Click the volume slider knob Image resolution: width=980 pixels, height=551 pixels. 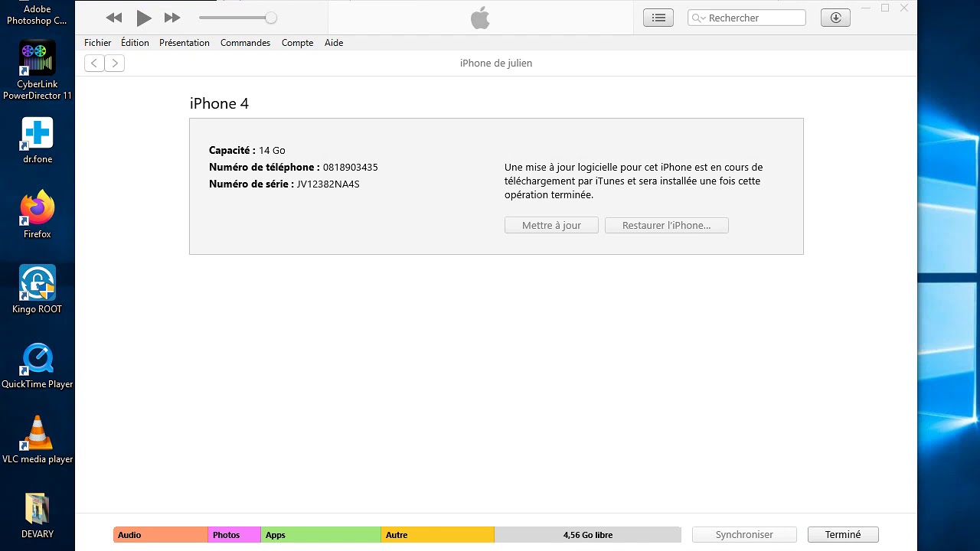pyautogui.click(x=271, y=18)
